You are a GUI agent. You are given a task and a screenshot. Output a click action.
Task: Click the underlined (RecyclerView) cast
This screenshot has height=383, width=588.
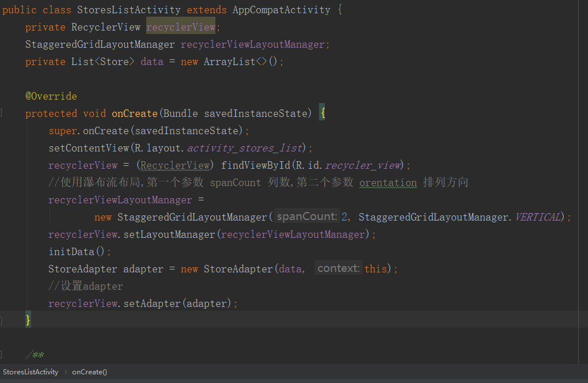point(175,165)
